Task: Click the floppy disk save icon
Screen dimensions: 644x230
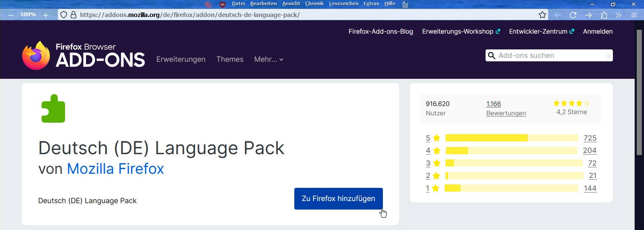Action: click(x=405, y=4)
